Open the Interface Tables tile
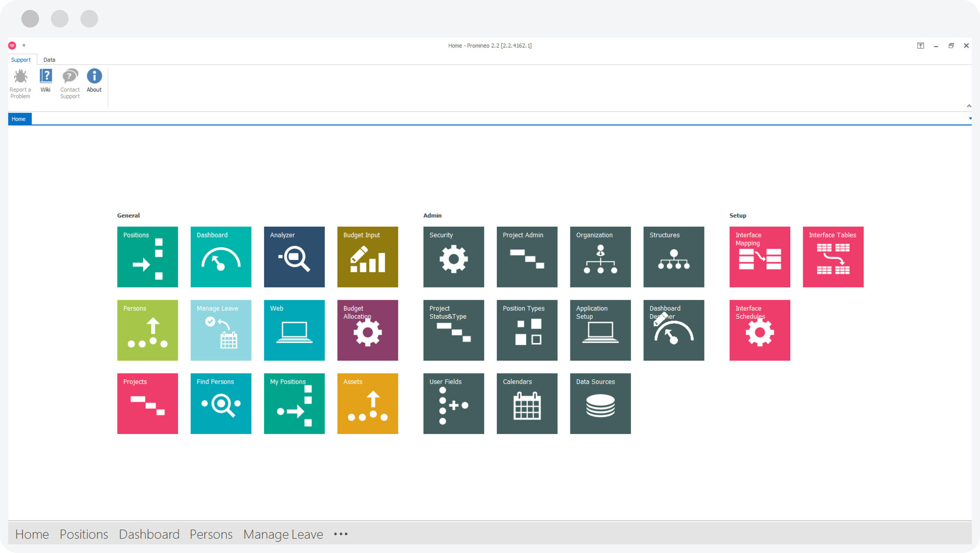Image resolution: width=980 pixels, height=553 pixels. pyautogui.click(x=833, y=257)
